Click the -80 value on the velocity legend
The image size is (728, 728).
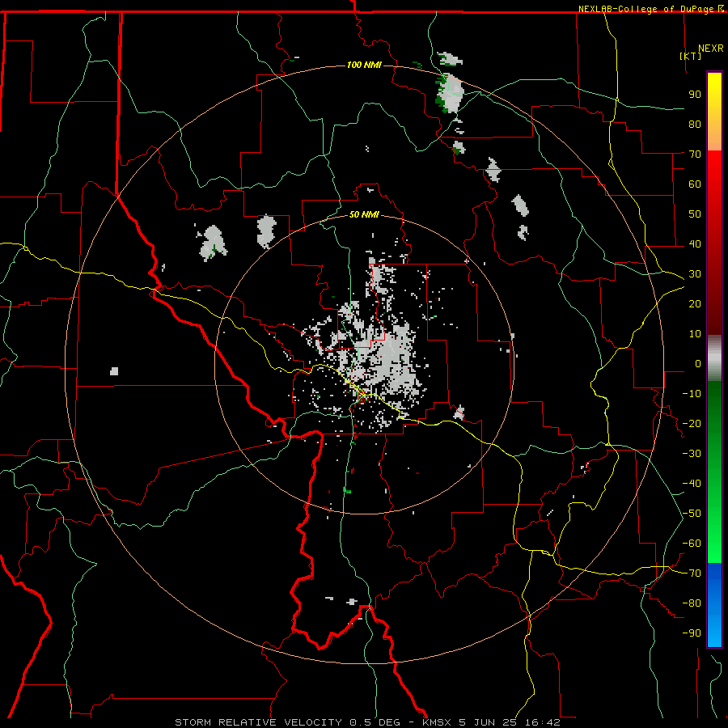click(692, 603)
